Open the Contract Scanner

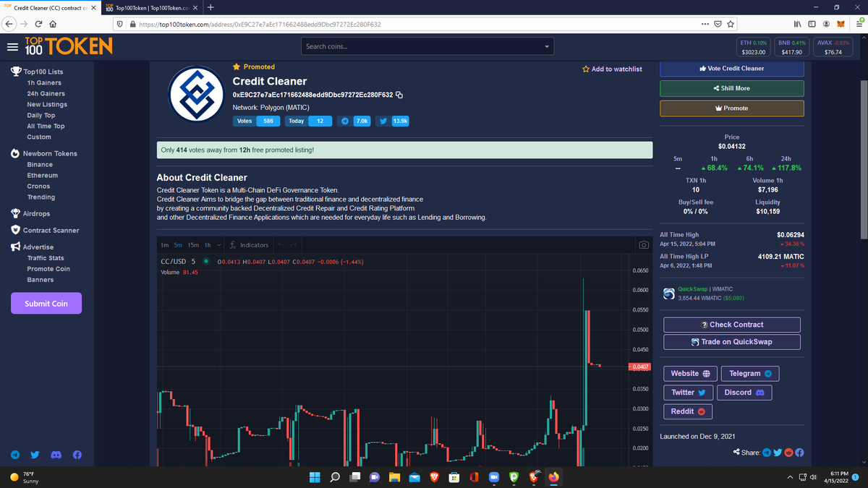click(45, 230)
